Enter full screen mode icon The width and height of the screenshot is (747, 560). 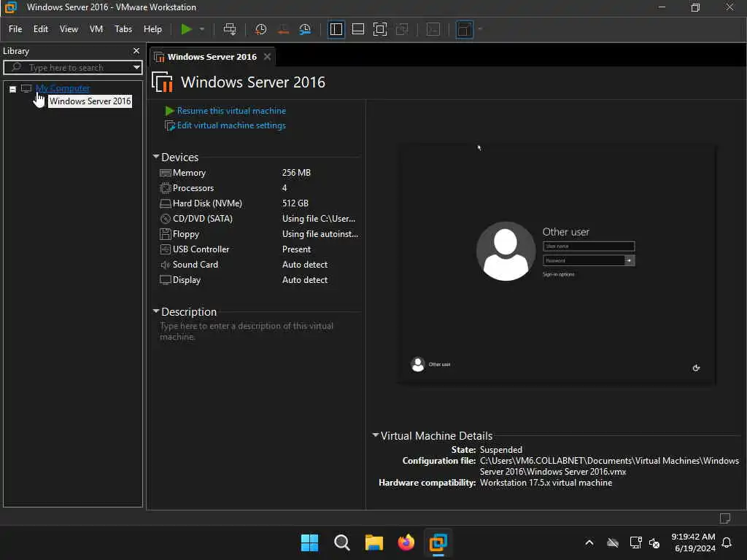point(379,29)
